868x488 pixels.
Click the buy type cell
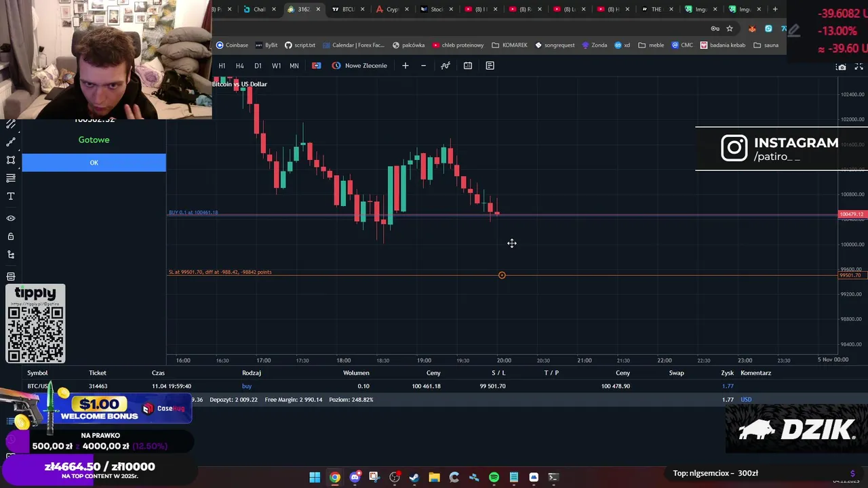pos(247,386)
